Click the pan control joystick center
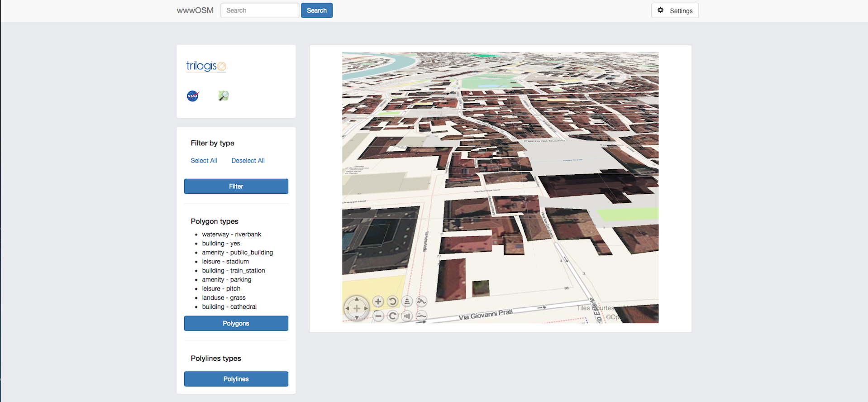The height and width of the screenshot is (402, 868). coord(357,308)
